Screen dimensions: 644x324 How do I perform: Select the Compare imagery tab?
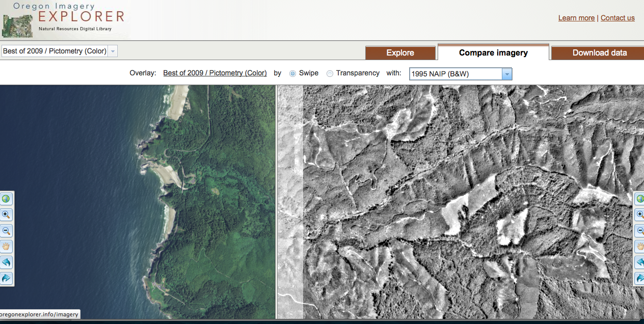click(x=493, y=53)
